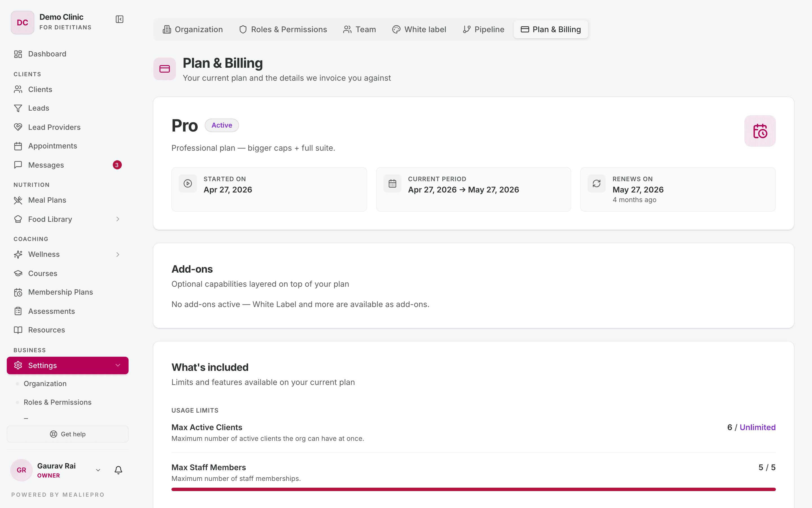Image resolution: width=812 pixels, height=508 pixels.
Task: Click the Messages unread count badge
Action: tap(117, 165)
